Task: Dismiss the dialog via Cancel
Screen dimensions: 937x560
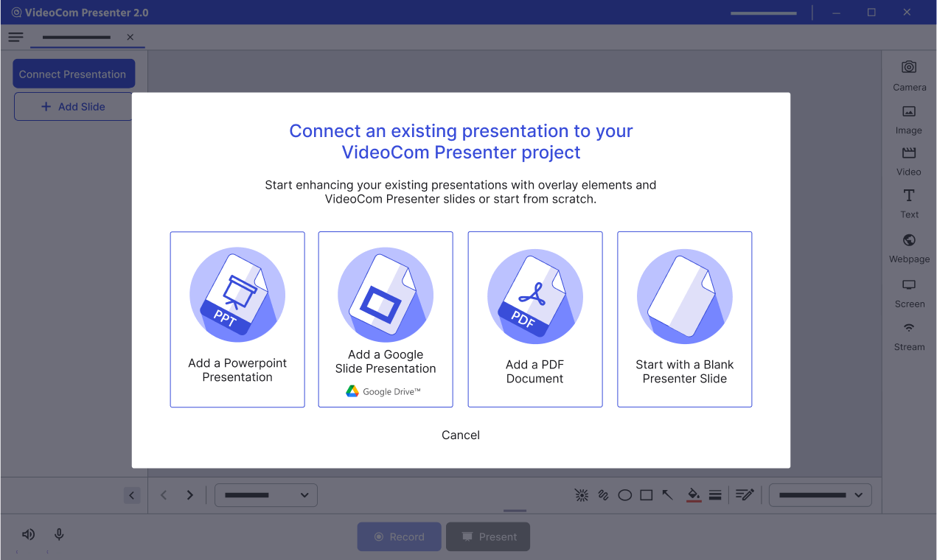Action: 460,435
